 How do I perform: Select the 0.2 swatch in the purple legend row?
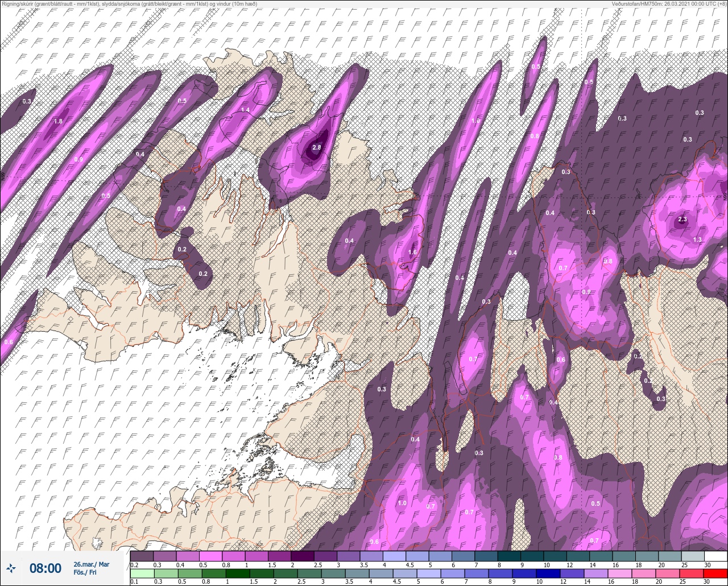pos(142,556)
